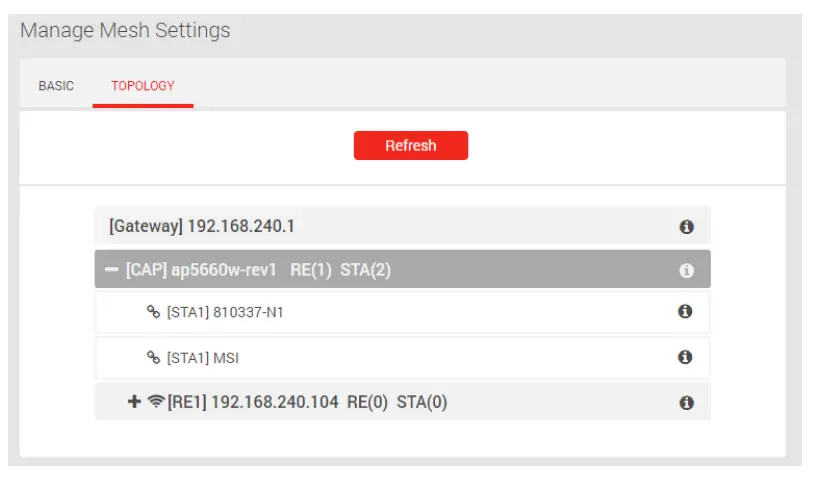Click the link icon beside MSI
The image size is (816, 501).
pos(153,357)
